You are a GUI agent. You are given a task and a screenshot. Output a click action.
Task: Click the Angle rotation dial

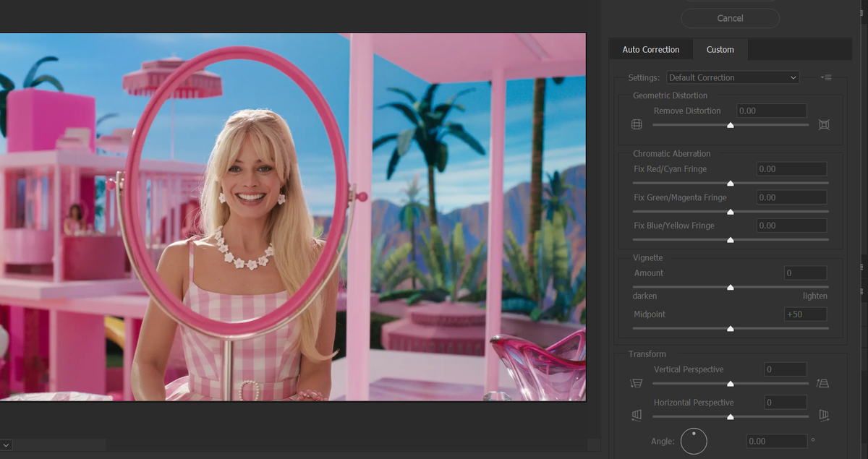pos(694,441)
